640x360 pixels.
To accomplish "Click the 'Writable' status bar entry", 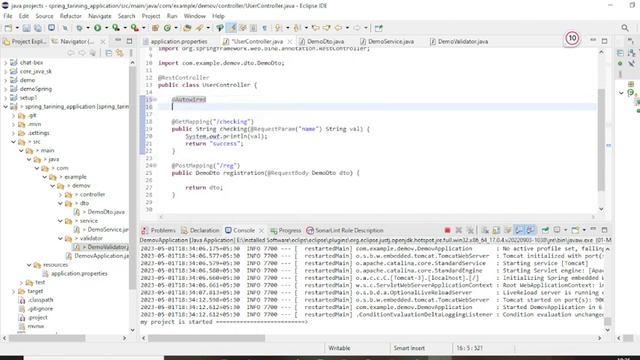I will [339, 348].
